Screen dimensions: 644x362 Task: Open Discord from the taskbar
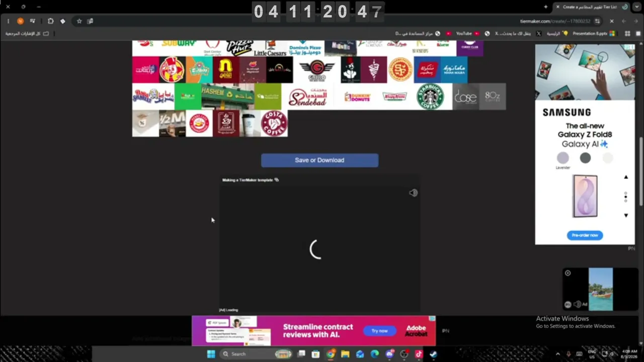click(x=389, y=354)
